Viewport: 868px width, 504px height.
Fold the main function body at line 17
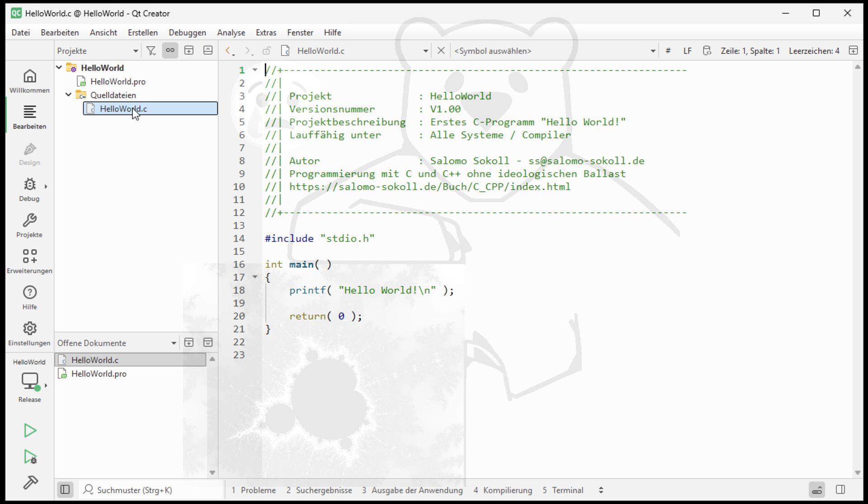click(x=255, y=277)
